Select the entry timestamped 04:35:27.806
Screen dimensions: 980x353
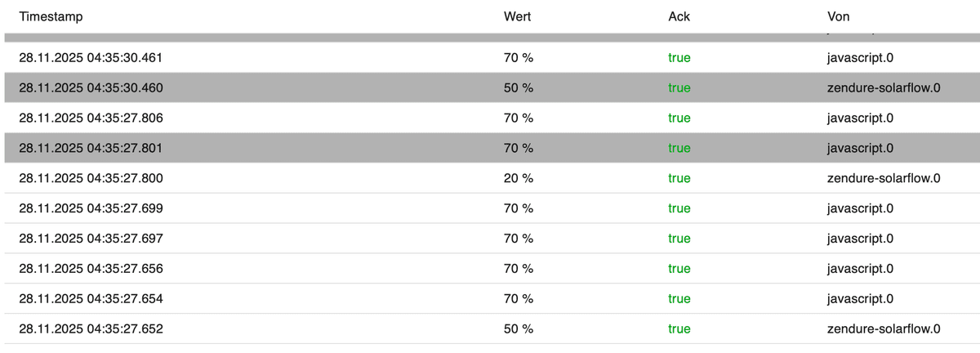pos(91,118)
